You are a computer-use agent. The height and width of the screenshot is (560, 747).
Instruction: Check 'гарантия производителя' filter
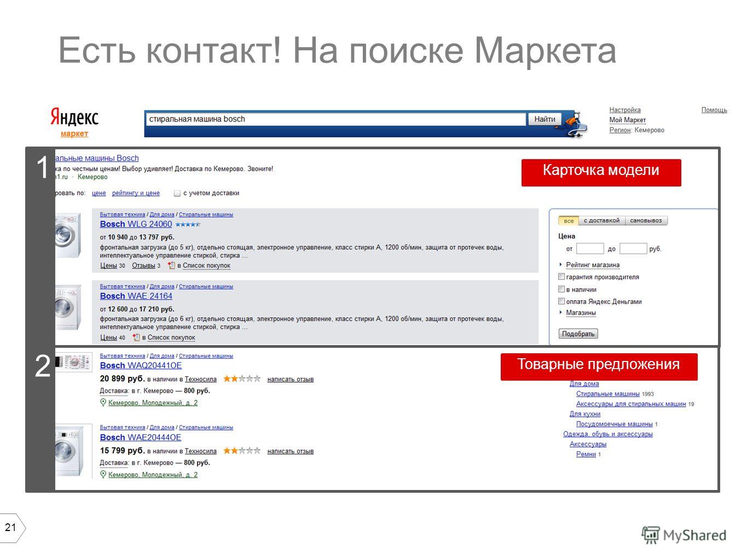point(561,277)
